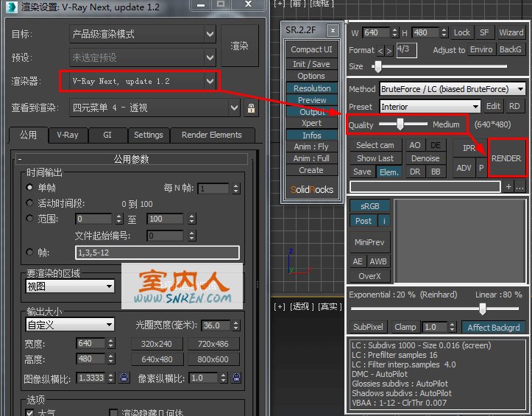Image resolution: width=532 pixels, height=416 pixels.
Task: Click the Format next arrow button
Action: click(x=389, y=51)
